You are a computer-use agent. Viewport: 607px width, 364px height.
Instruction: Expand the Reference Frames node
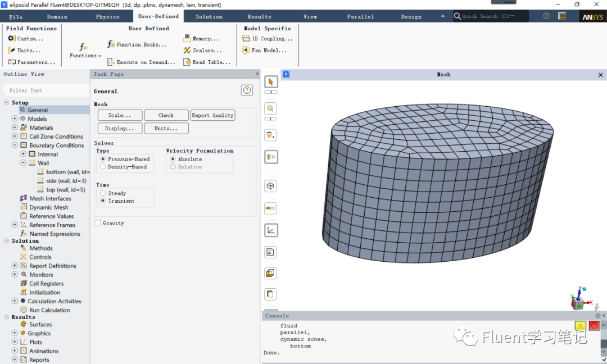point(15,225)
